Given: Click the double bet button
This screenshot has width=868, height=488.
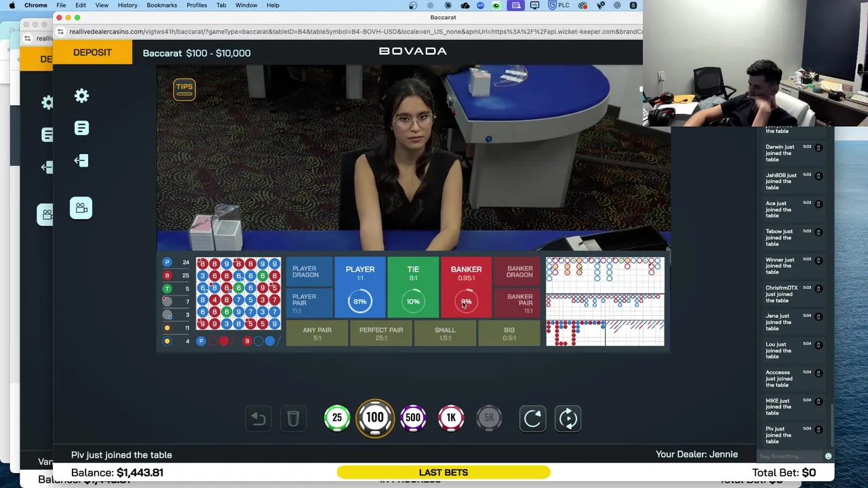Looking at the screenshot, I should [x=568, y=418].
